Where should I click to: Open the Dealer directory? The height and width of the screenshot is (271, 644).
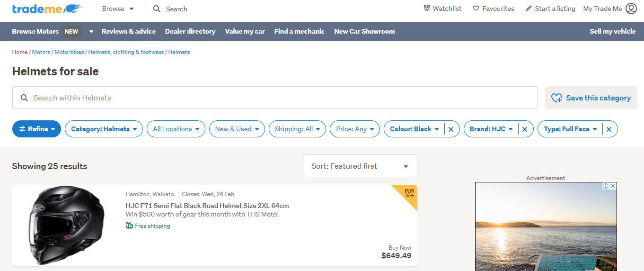[x=190, y=31]
